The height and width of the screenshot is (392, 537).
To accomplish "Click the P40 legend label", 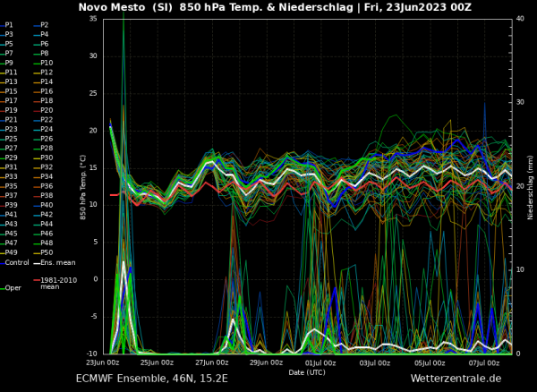I will pyautogui.click(x=47, y=205).
